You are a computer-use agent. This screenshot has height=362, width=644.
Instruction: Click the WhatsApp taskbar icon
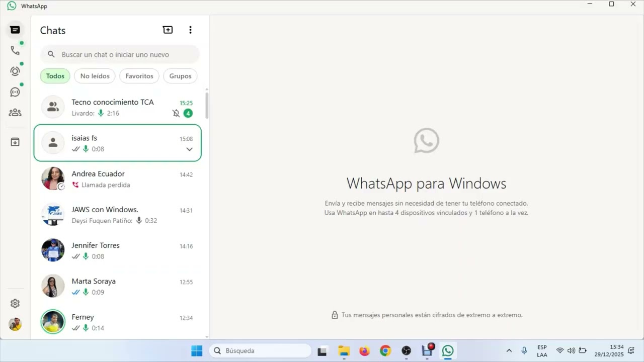coord(448,351)
